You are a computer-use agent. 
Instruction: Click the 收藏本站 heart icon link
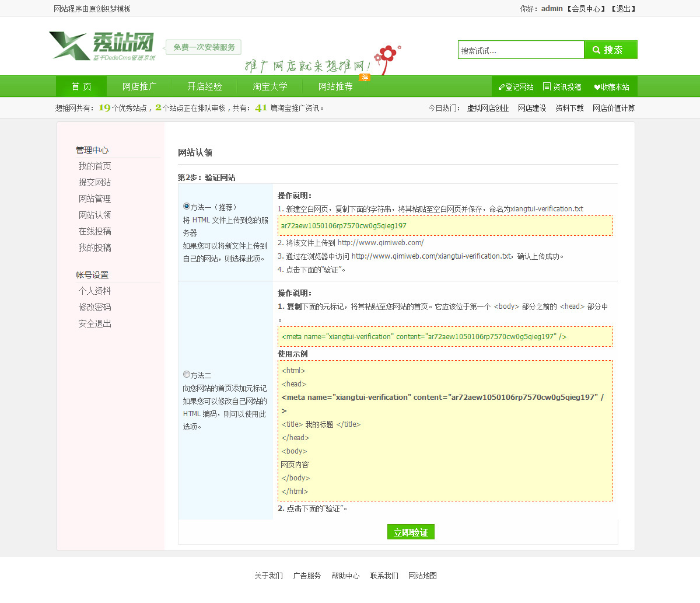pyautogui.click(x=611, y=87)
